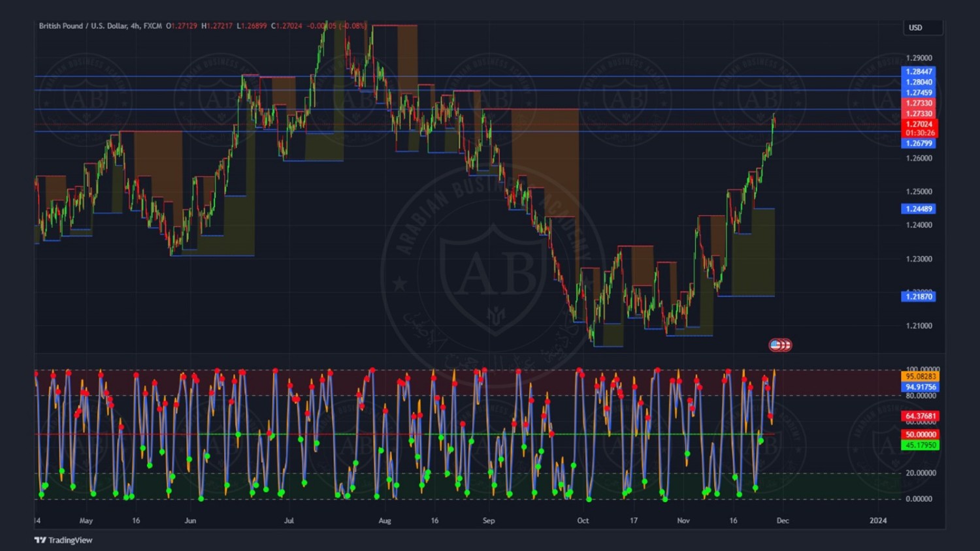The height and width of the screenshot is (551, 980).
Task: Click the open value O1.27129
Action: tap(182, 26)
